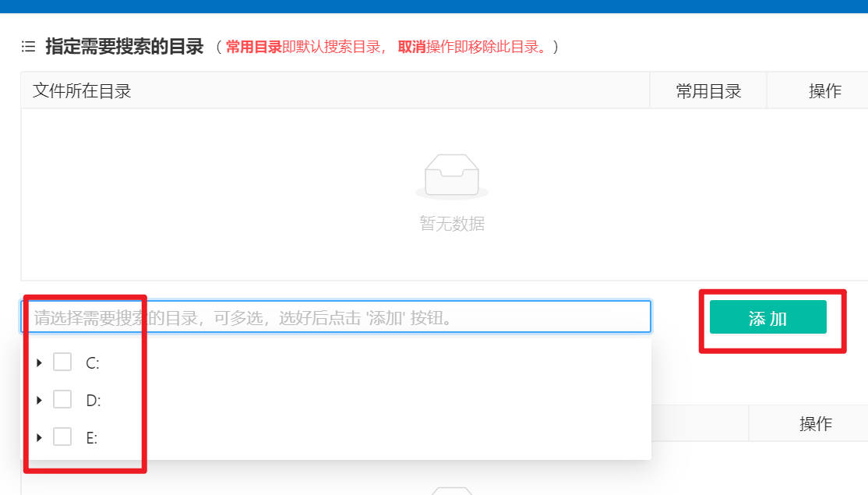The image size is (868, 495).
Task: Click the empty inbox icon in the table
Action: pos(452,175)
